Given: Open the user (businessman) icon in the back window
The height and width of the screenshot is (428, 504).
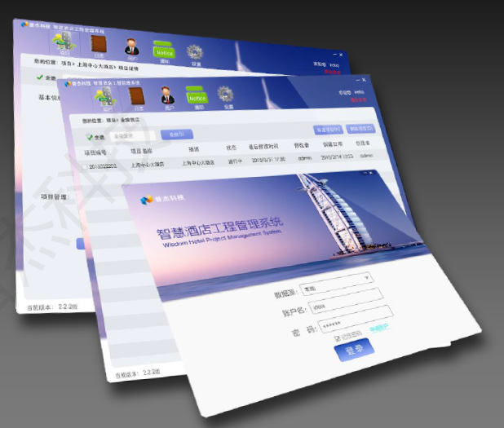Looking at the screenshot, I should pyautogui.click(x=132, y=47).
